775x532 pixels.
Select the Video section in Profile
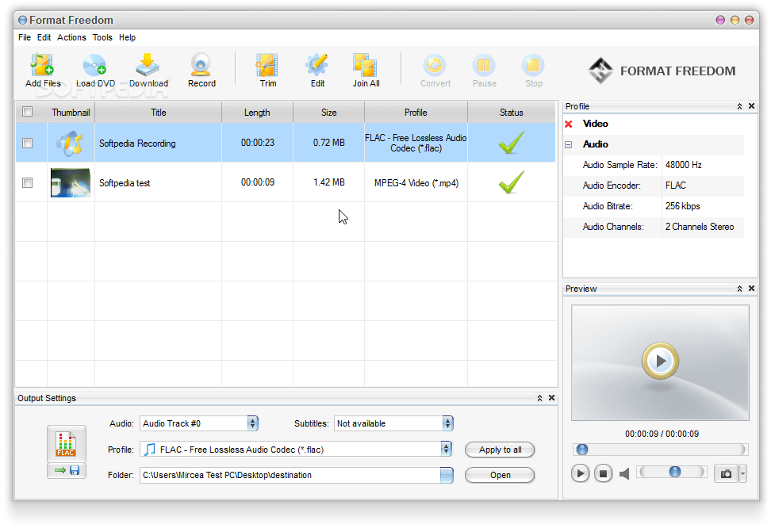tap(595, 124)
